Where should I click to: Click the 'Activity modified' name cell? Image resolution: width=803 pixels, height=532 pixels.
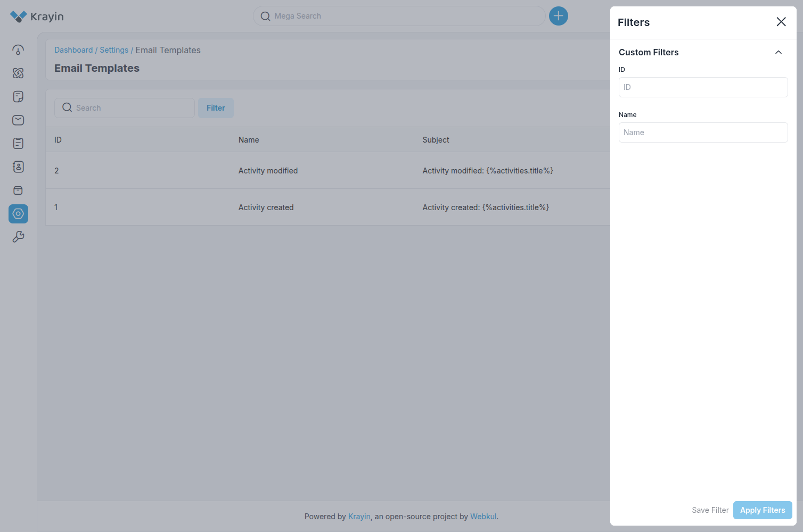click(268, 171)
